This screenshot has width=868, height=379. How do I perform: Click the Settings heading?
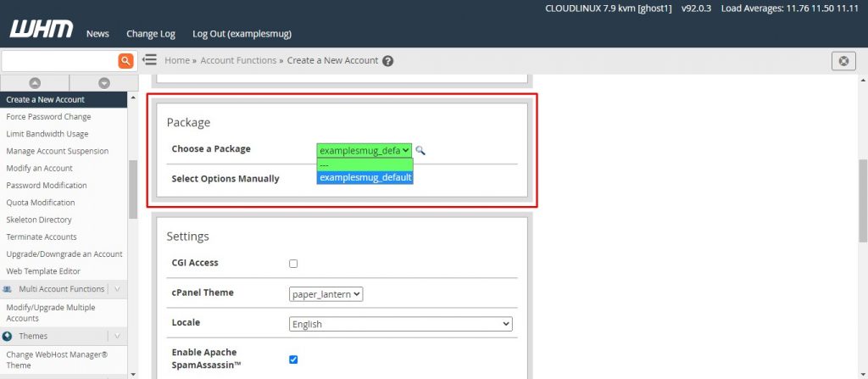pos(187,237)
